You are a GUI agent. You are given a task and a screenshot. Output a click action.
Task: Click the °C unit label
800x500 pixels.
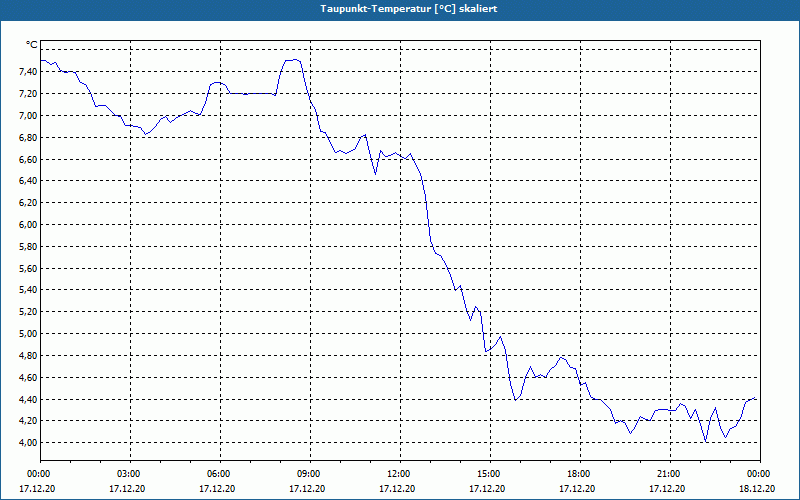tap(32, 45)
